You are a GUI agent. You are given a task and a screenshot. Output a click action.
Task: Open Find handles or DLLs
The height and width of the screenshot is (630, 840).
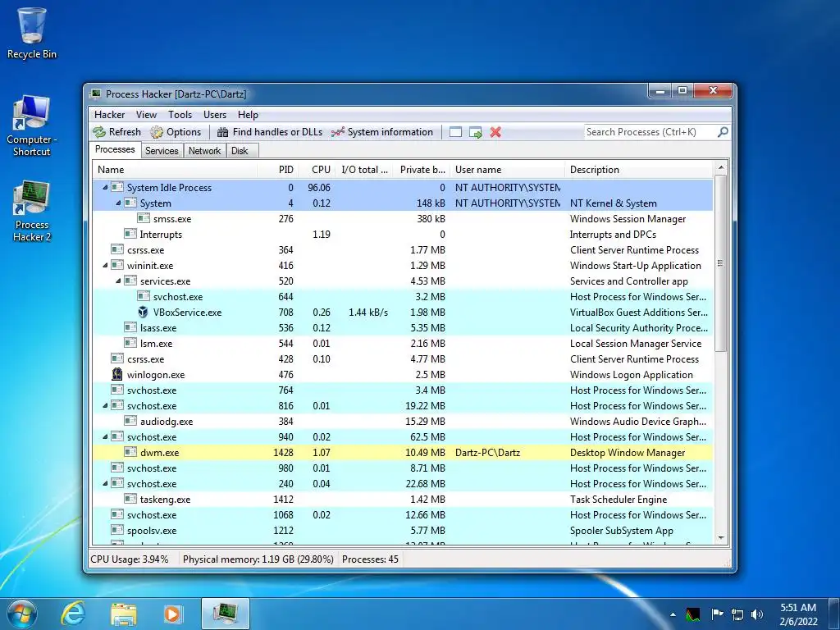click(270, 132)
